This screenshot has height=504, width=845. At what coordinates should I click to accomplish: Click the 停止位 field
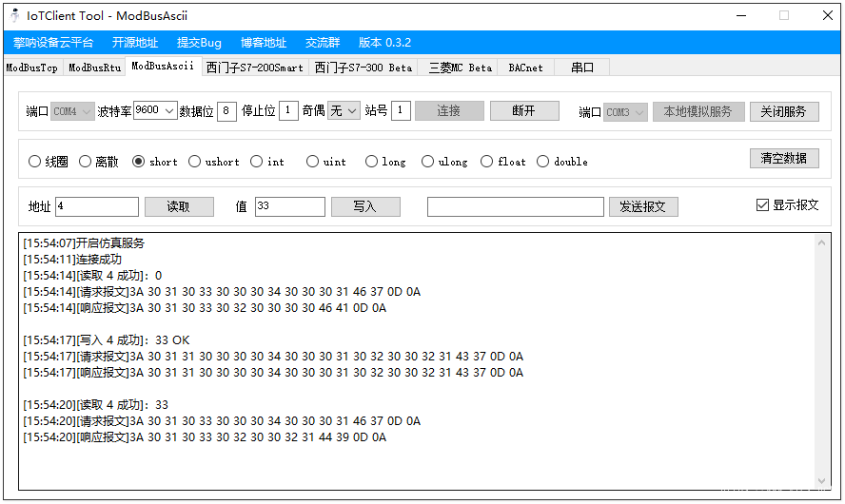point(288,111)
